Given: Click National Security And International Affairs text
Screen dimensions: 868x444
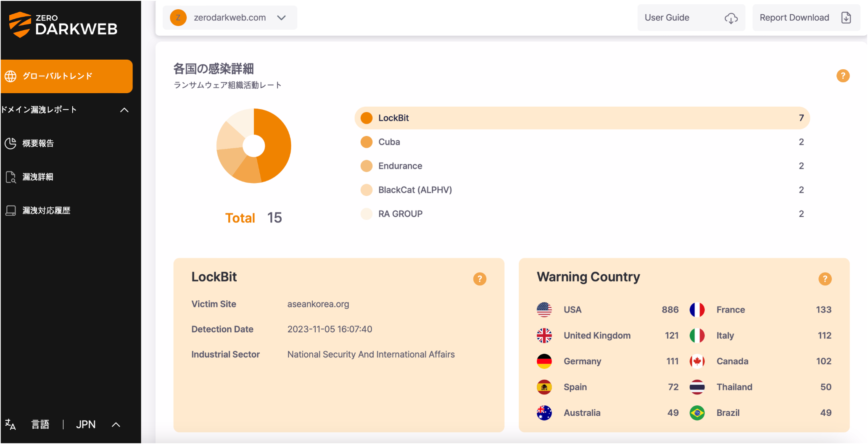Looking at the screenshot, I should point(371,355).
